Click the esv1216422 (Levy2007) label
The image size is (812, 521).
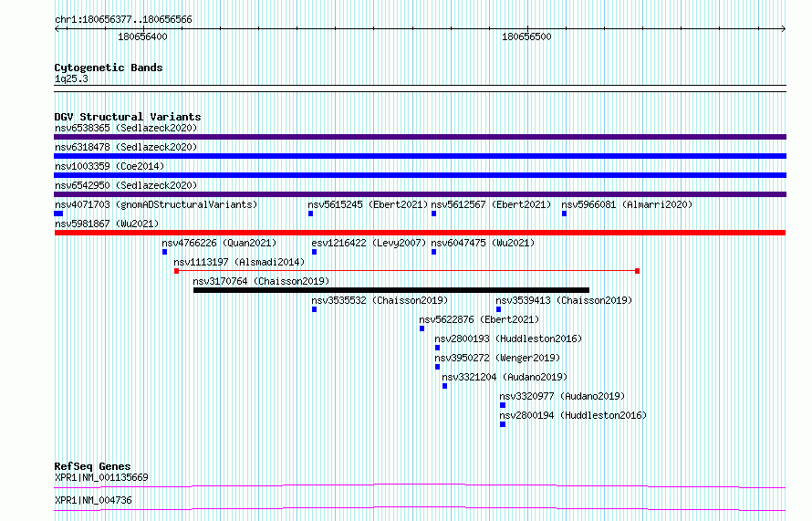pyautogui.click(x=369, y=243)
